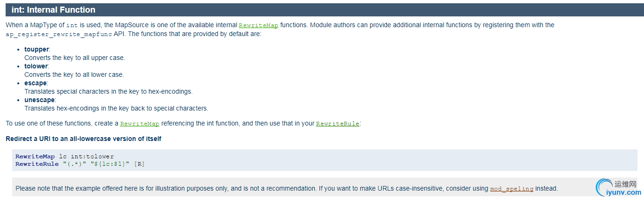Image resolution: width=644 pixels, height=200 pixels.
Task: Click 'Converts the key to all lower case'
Action: point(74,74)
